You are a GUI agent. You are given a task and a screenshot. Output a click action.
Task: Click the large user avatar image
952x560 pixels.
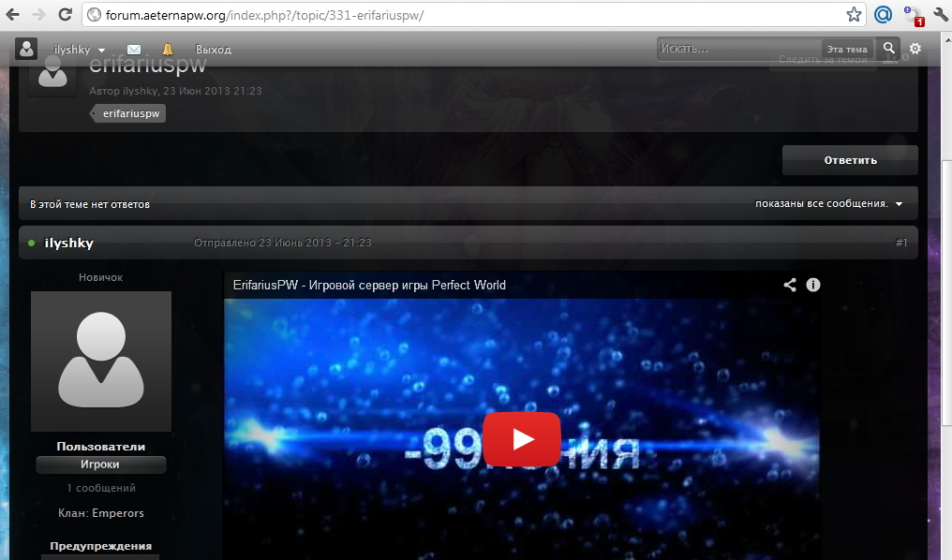coord(101,361)
